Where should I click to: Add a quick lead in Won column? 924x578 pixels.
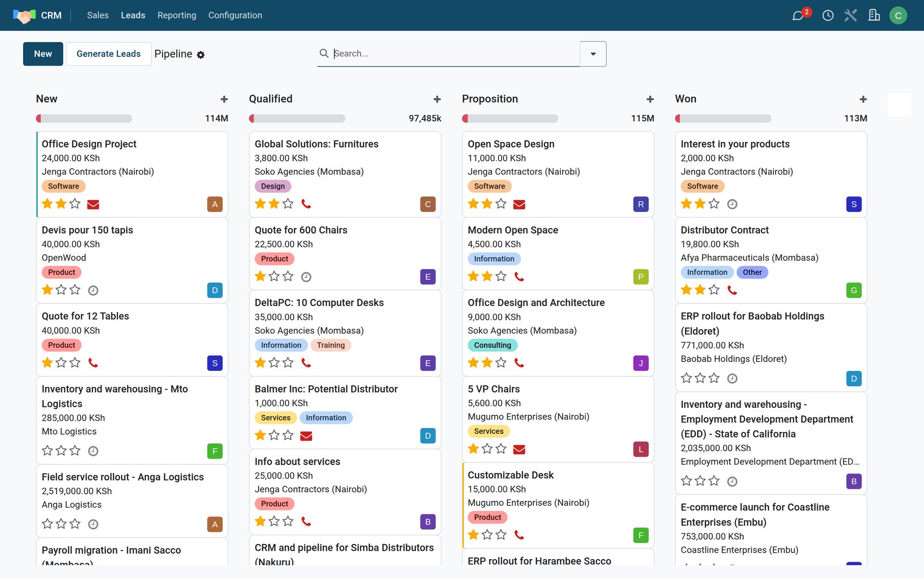[x=863, y=99]
